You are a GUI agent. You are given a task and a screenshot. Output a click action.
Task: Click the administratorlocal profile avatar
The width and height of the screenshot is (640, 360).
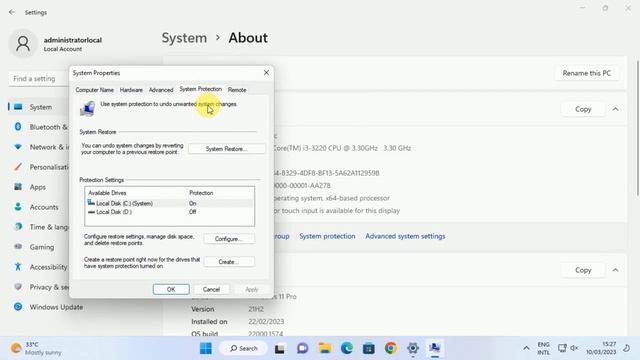coord(23,44)
